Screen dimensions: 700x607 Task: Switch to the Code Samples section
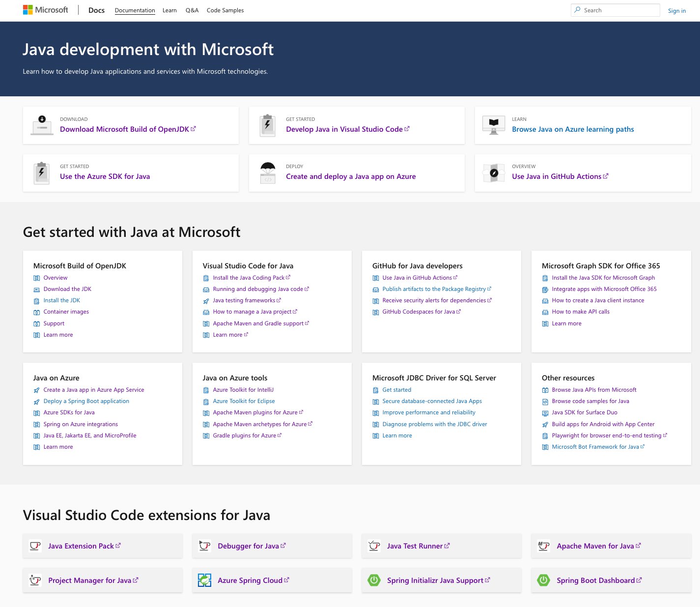[x=224, y=10]
